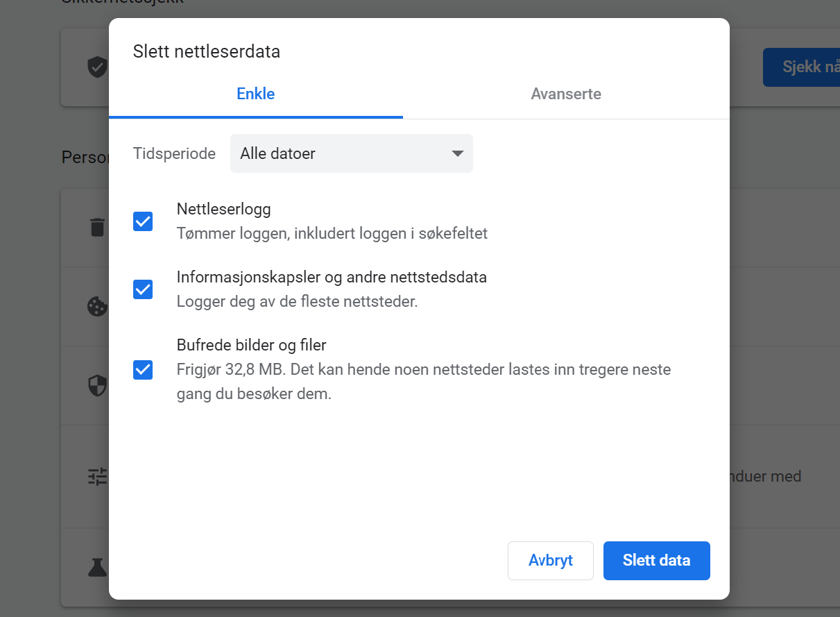Toggle Informasjonskapsler og andre nettstedsdata checkbox
The width and height of the screenshot is (840, 617).
click(143, 289)
